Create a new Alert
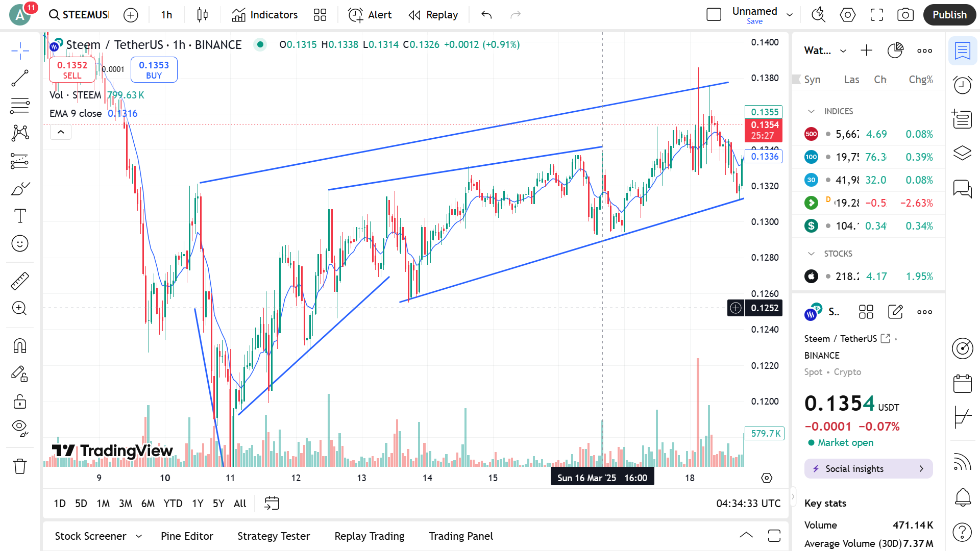This screenshot has width=980, height=551. [x=370, y=15]
